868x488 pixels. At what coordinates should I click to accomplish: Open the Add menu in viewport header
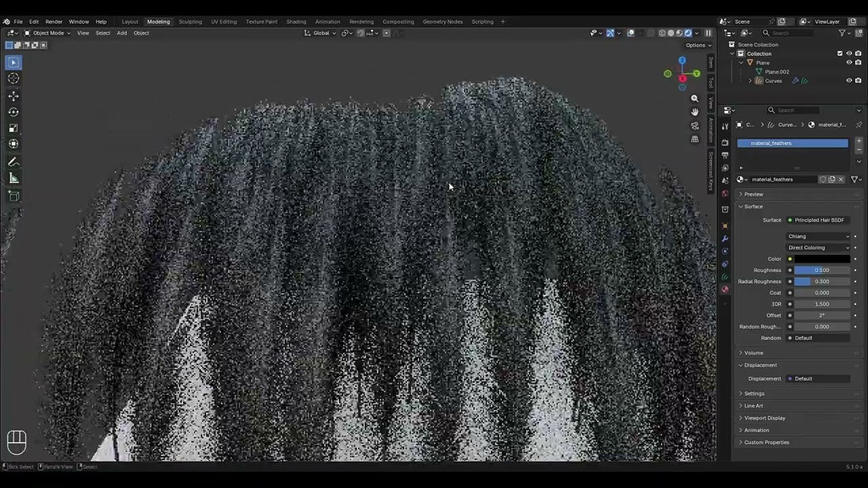pos(122,33)
